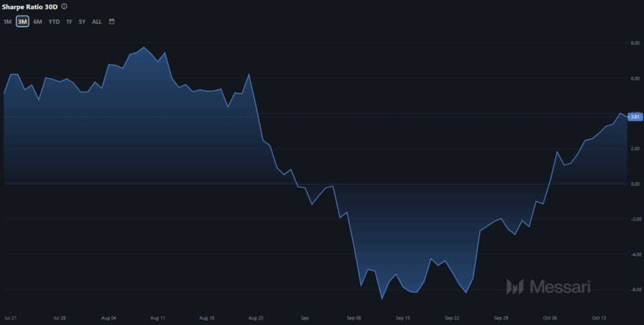644x325 pixels.
Task: Switch to the 6M time range
Action: click(38, 22)
